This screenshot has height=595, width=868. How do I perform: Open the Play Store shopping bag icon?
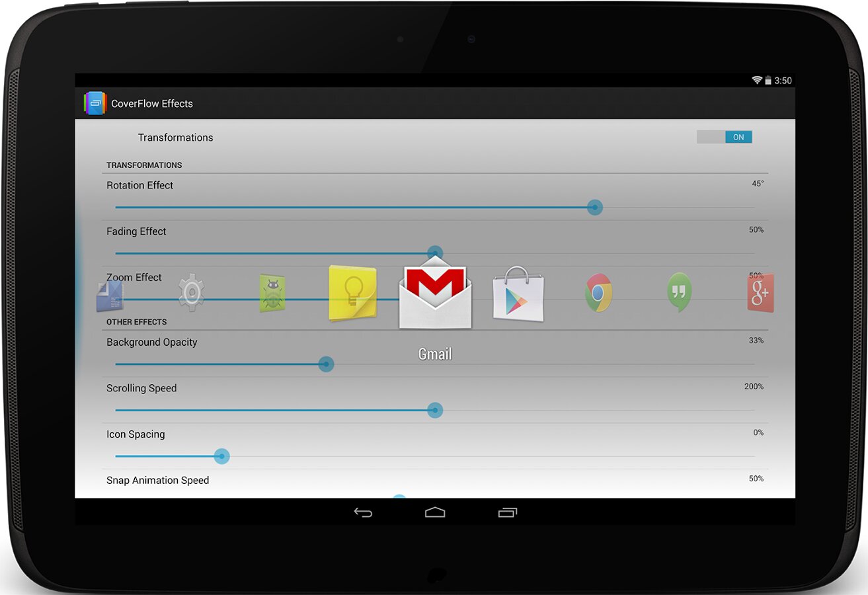518,294
